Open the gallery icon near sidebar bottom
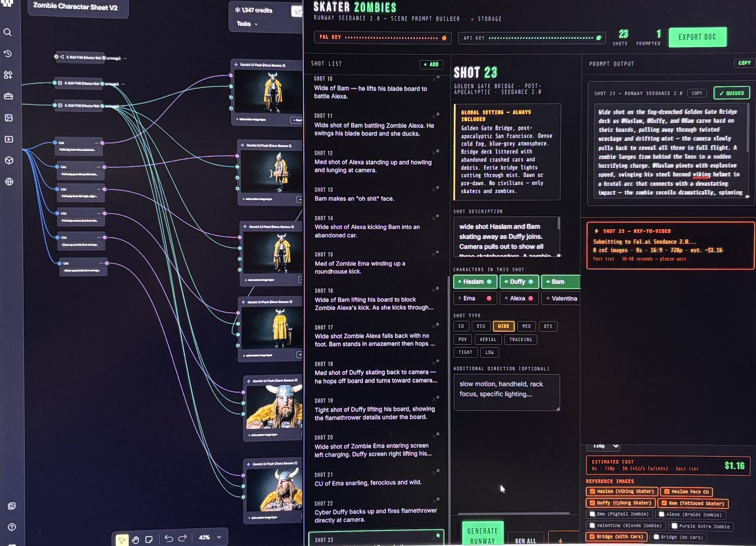 11,506
